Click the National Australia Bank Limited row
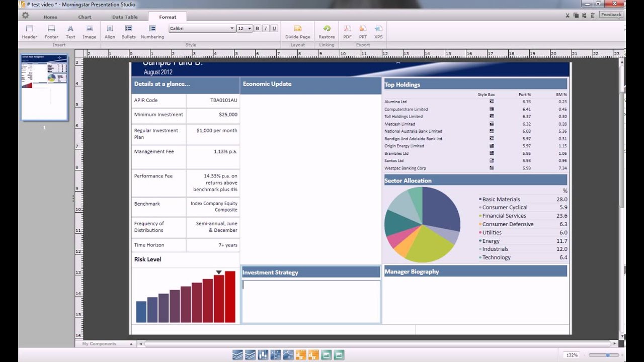This screenshot has width=644, height=362. click(x=475, y=131)
